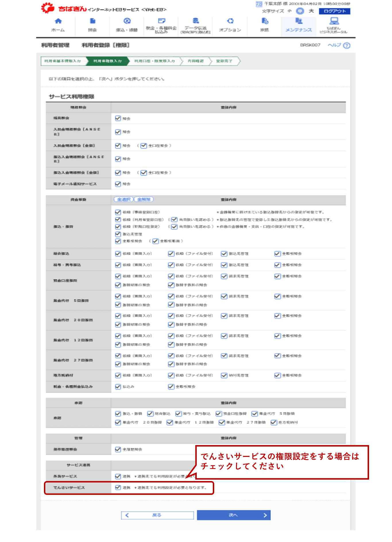Toggle the 電子メール通知サービス 照会 checkbox
Viewport: 392px width, 542px height.
pos(118,184)
